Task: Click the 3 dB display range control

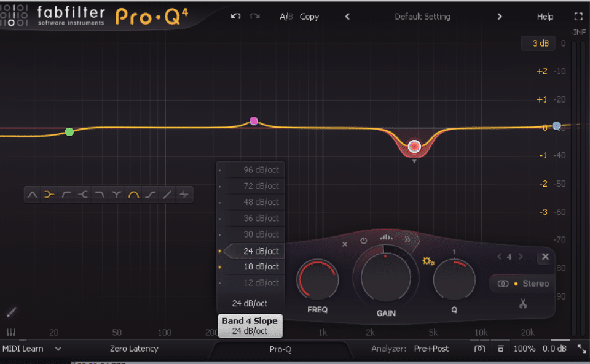Action: [x=538, y=43]
